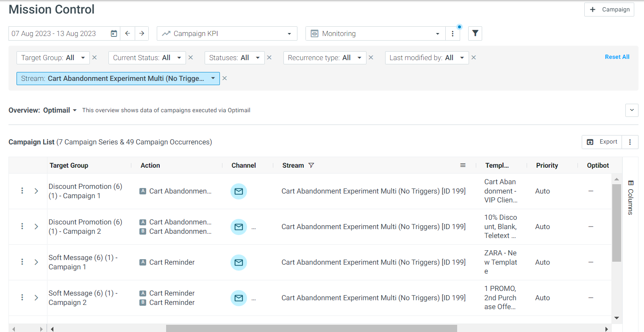Screen dimensions: 644x332
Task: Go to next date range arrow
Action: [x=142, y=33]
